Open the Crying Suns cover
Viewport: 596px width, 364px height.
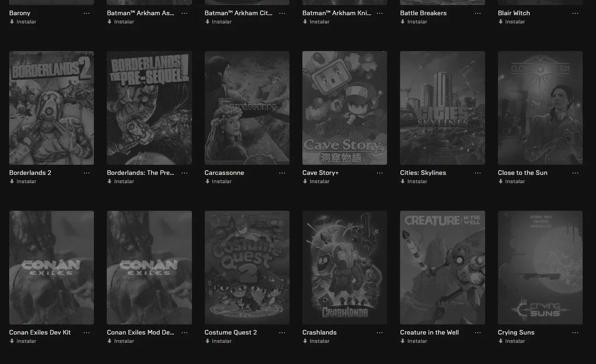tap(540, 267)
